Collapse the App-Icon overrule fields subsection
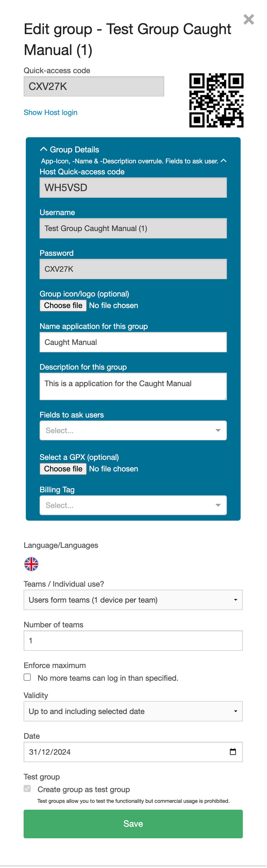The height and width of the screenshot is (868, 267). tap(223, 161)
